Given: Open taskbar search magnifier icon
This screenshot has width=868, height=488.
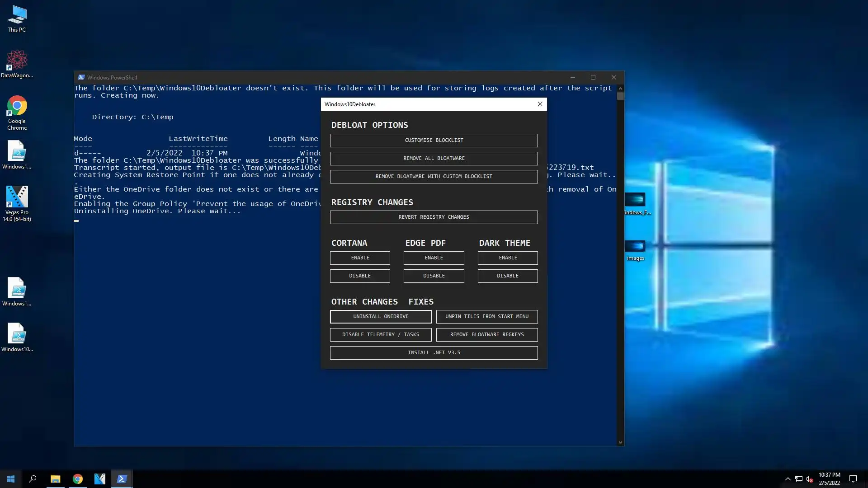Looking at the screenshot, I should 33,479.
